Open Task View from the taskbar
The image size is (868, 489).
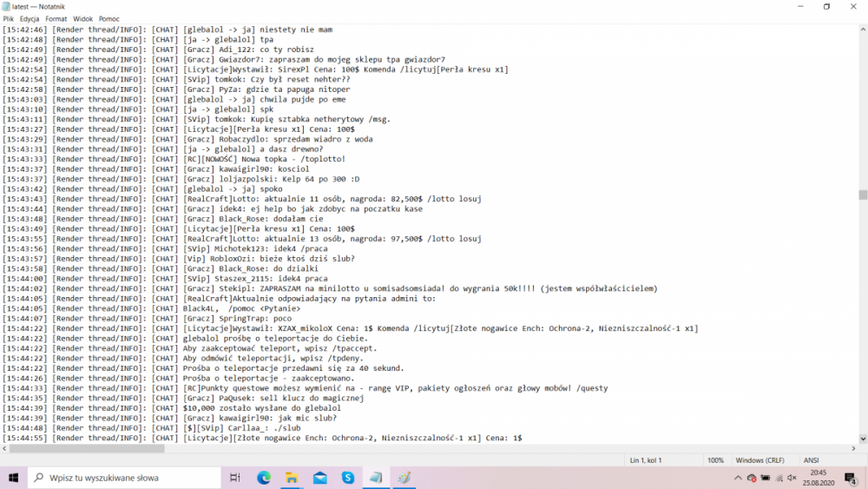[x=235, y=478]
